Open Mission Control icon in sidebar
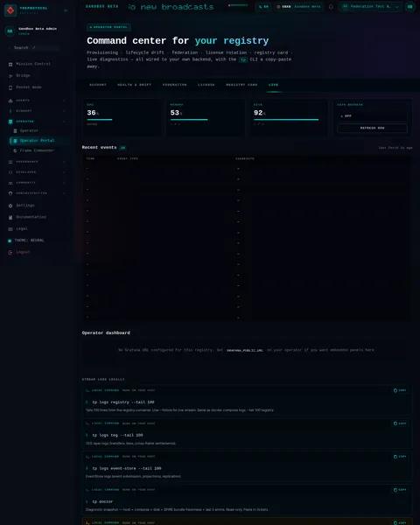The image size is (420, 525). [10, 64]
